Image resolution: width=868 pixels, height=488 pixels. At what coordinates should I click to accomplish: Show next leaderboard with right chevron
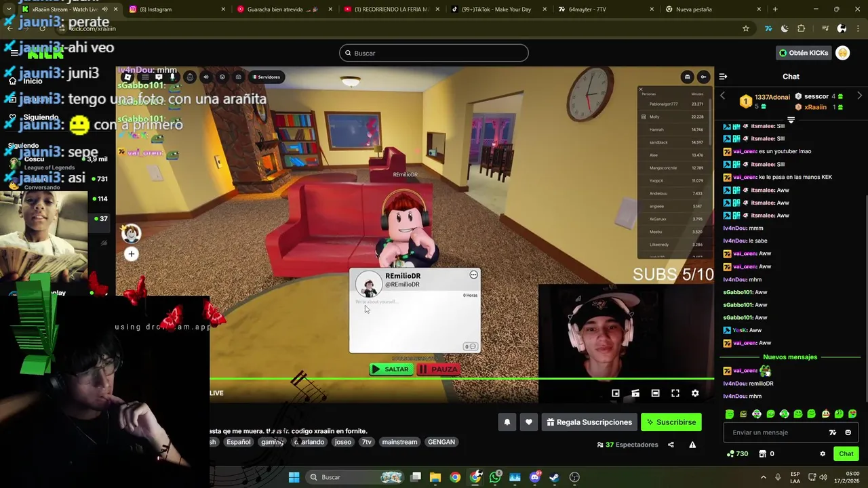pos(860,96)
